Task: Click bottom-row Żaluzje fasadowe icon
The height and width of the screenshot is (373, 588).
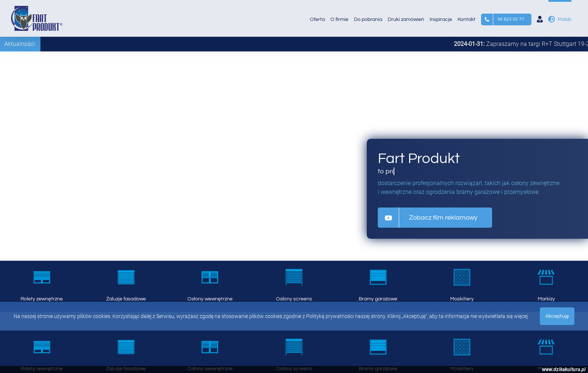Action: pyautogui.click(x=126, y=347)
